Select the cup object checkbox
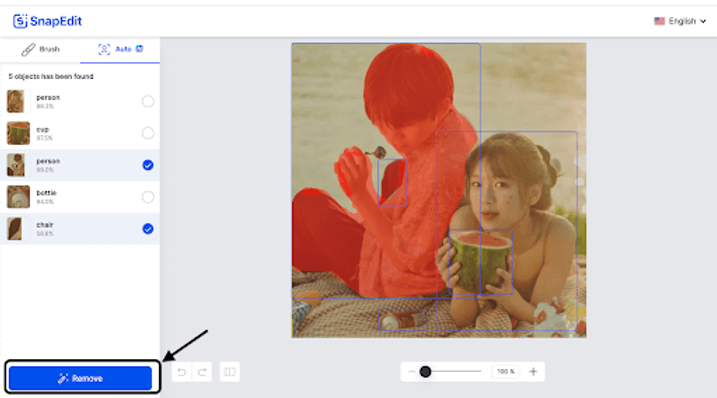717x398 pixels. tap(148, 133)
